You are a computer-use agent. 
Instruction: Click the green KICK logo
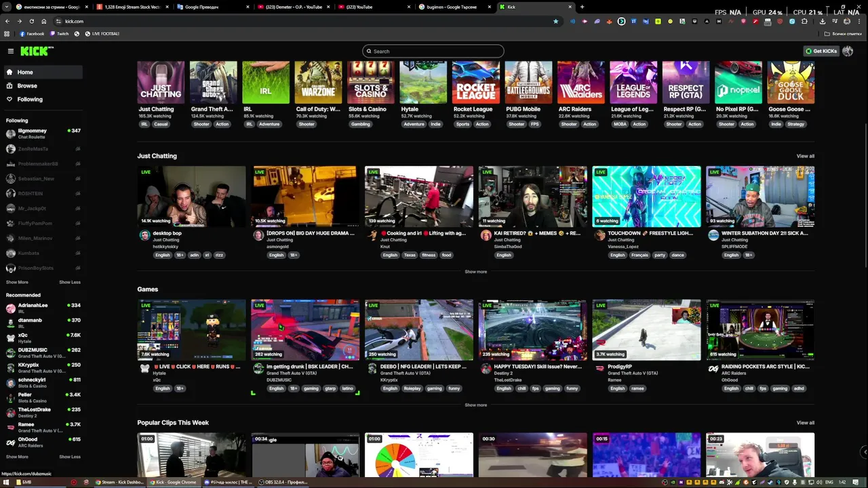[x=36, y=51]
